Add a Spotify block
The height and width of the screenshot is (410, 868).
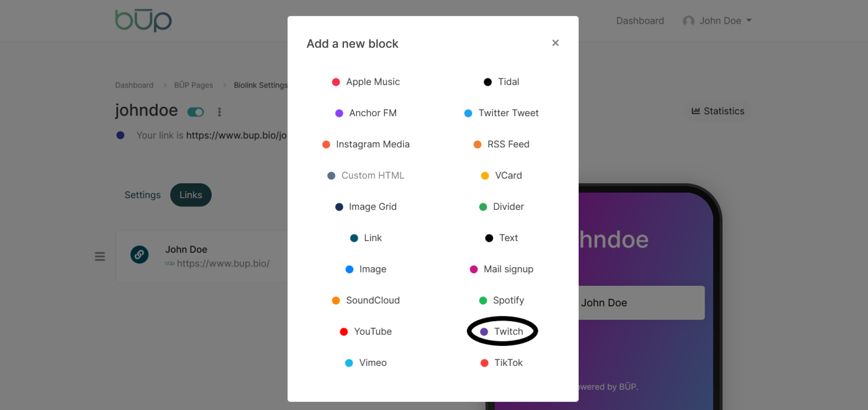point(502,300)
